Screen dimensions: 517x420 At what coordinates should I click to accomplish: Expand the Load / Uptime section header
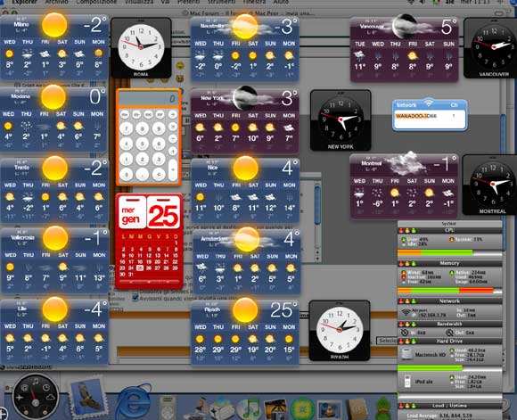pos(450,406)
